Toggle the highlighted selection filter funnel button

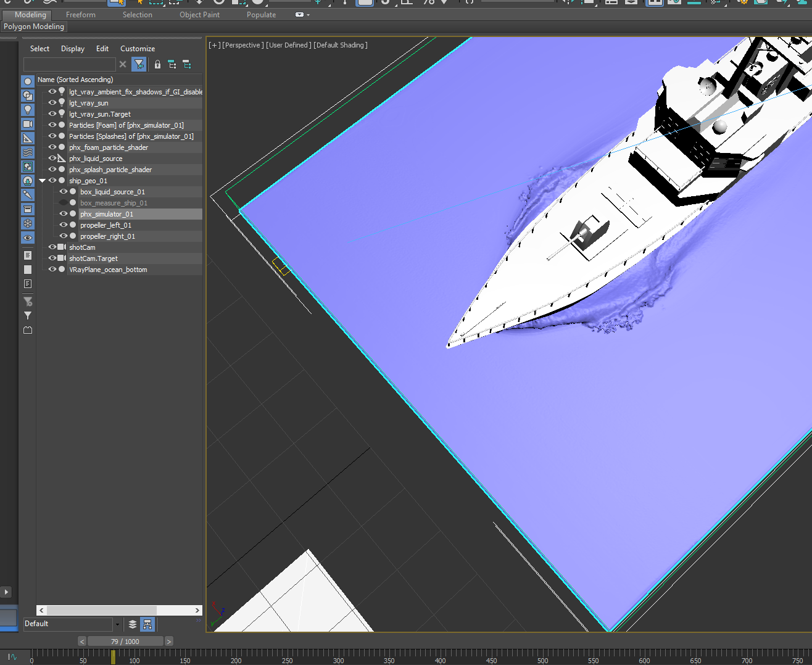pos(139,64)
